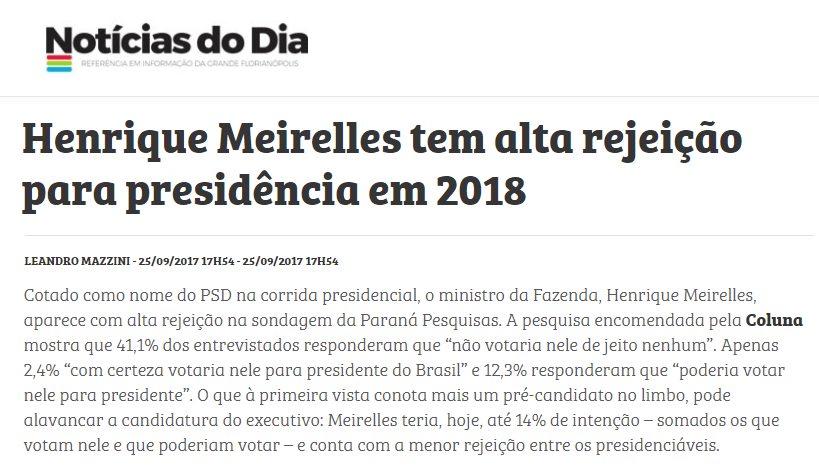Click headline text 'para presidência em 2018'

[273, 188]
